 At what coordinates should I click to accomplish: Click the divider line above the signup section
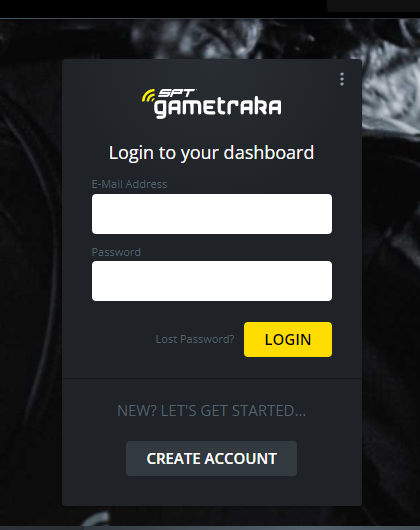click(x=212, y=378)
